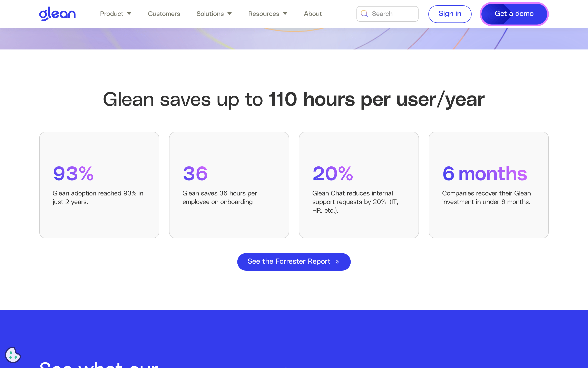588x368 pixels.
Task: Click the 20% statistic heading
Action: [333, 174]
